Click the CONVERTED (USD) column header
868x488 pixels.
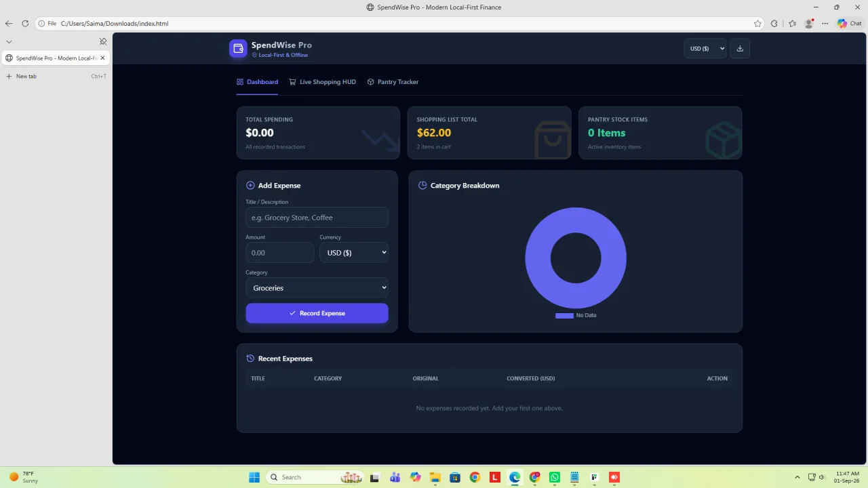click(x=531, y=378)
